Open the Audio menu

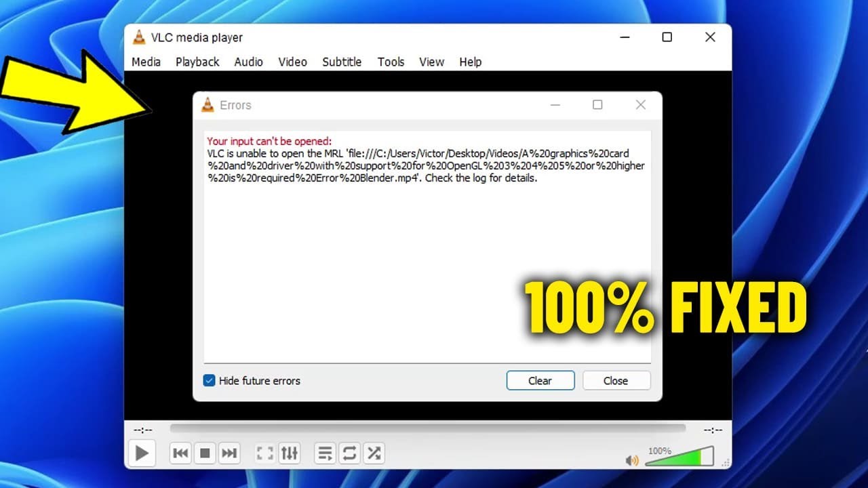tap(248, 62)
